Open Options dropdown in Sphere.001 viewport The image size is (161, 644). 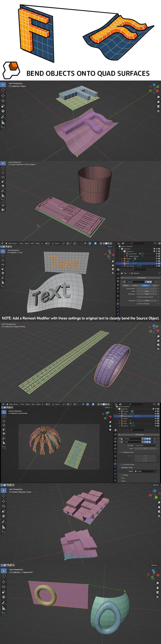155,565
